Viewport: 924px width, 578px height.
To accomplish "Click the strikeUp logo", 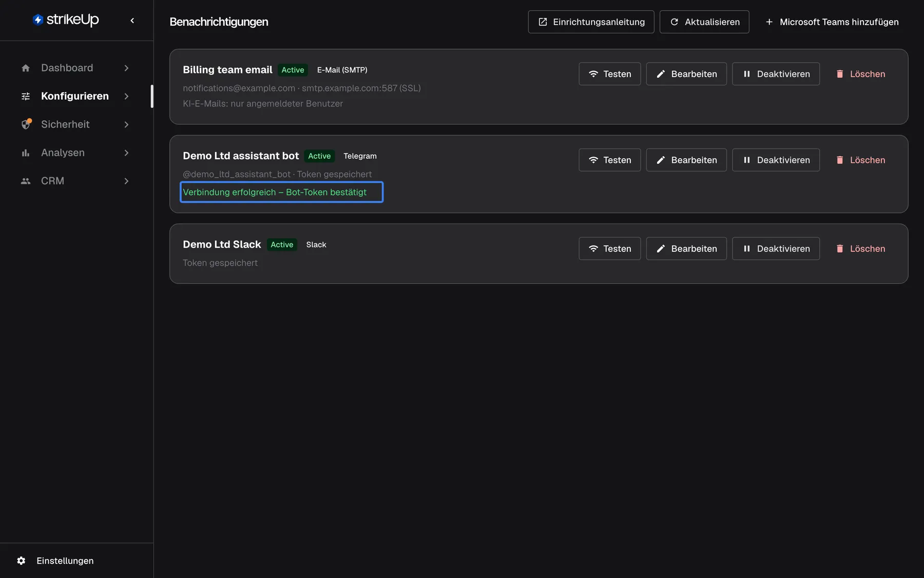I will [66, 20].
